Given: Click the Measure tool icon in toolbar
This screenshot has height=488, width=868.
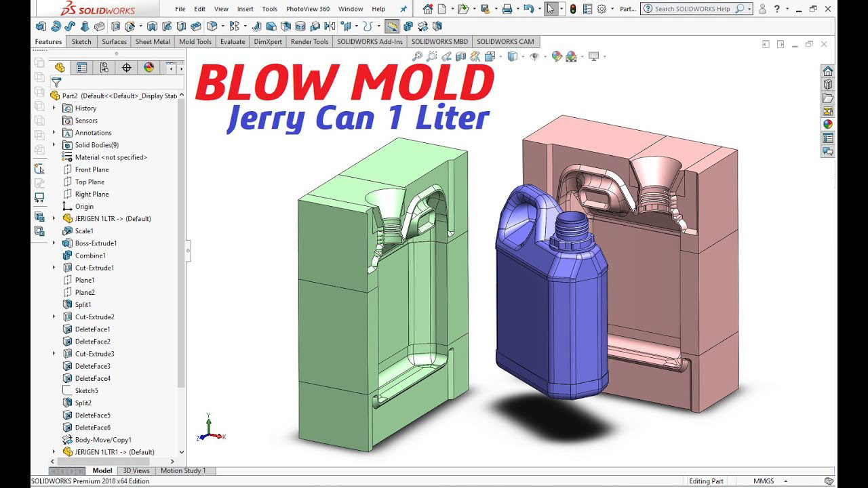Looking at the screenshot, I should click(392, 26).
